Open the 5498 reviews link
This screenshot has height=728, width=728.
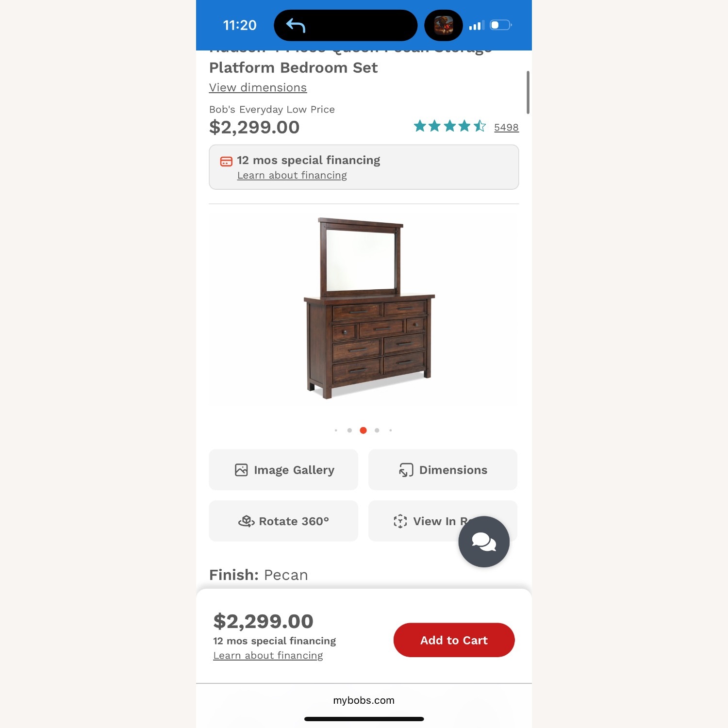[x=506, y=127]
